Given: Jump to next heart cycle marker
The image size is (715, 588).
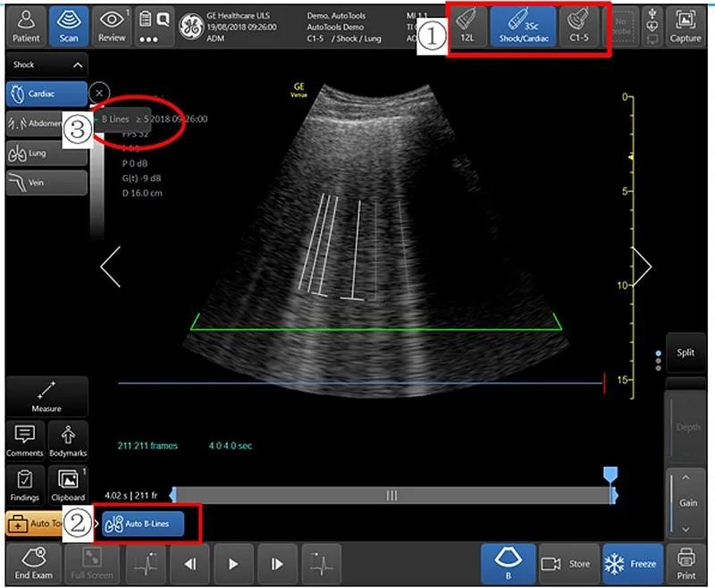Looking at the screenshot, I should point(322,564).
